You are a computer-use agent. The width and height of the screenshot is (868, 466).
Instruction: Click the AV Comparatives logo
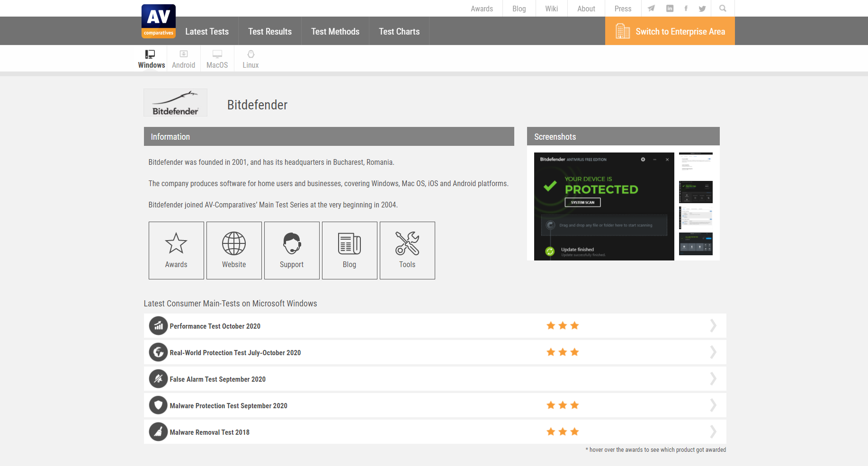click(159, 21)
